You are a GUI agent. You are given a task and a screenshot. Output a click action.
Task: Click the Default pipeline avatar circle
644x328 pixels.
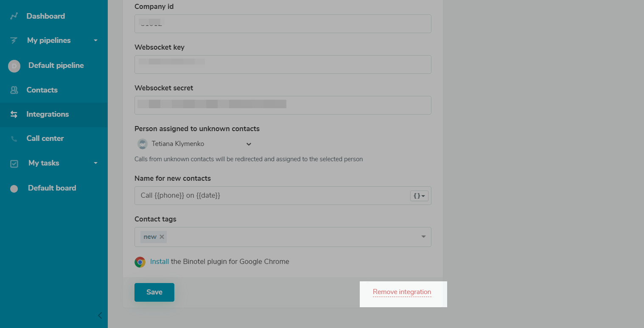click(14, 66)
